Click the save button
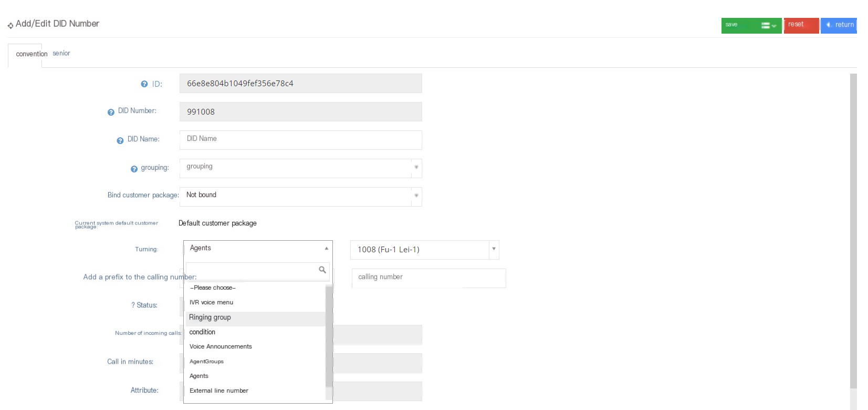 click(751, 25)
